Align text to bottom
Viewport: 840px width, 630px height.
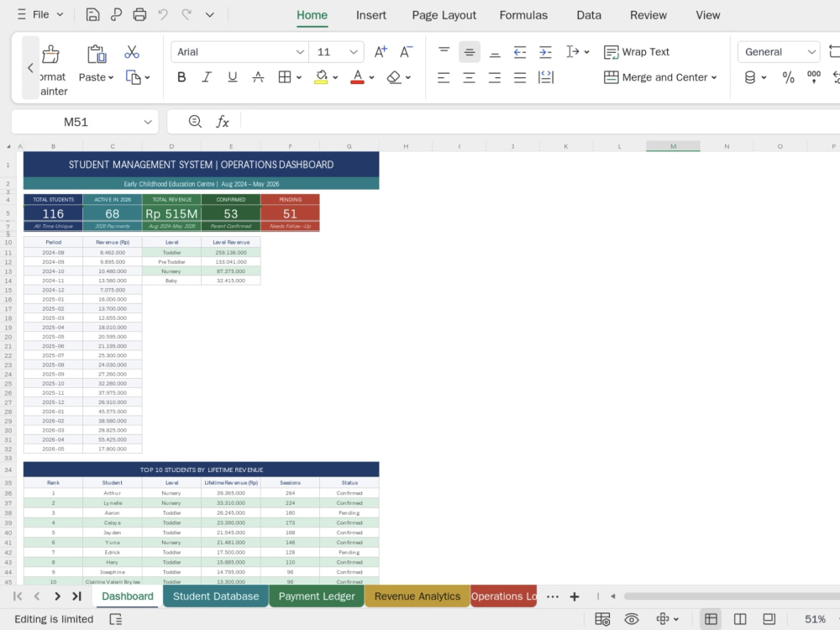tap(495, 54)
